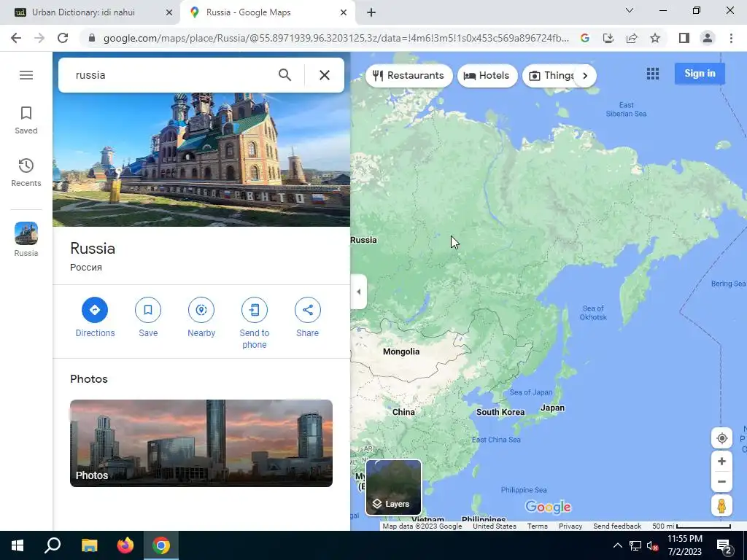
Task: Filter map by Hotels
Action: (x=487, y=76)
